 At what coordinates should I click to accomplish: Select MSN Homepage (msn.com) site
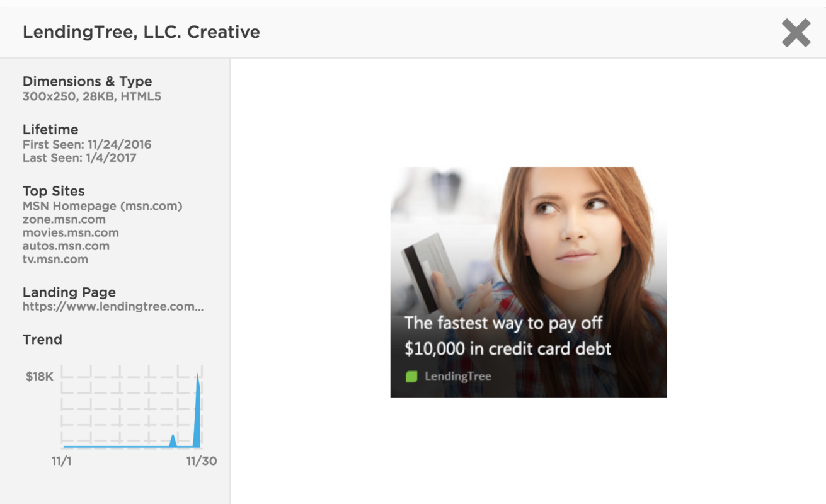click(102, 206)
